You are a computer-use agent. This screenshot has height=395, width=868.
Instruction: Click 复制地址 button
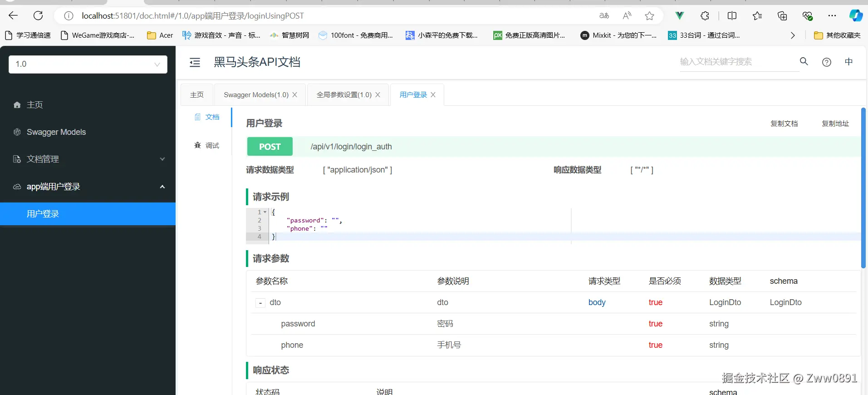(835, 123)
